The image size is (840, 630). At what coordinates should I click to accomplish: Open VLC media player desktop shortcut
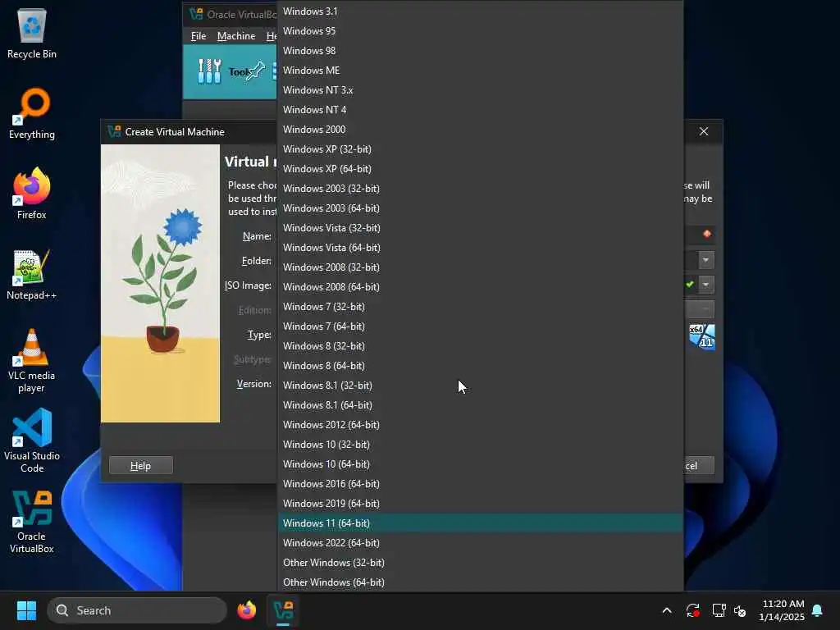(x=32, y=361)
